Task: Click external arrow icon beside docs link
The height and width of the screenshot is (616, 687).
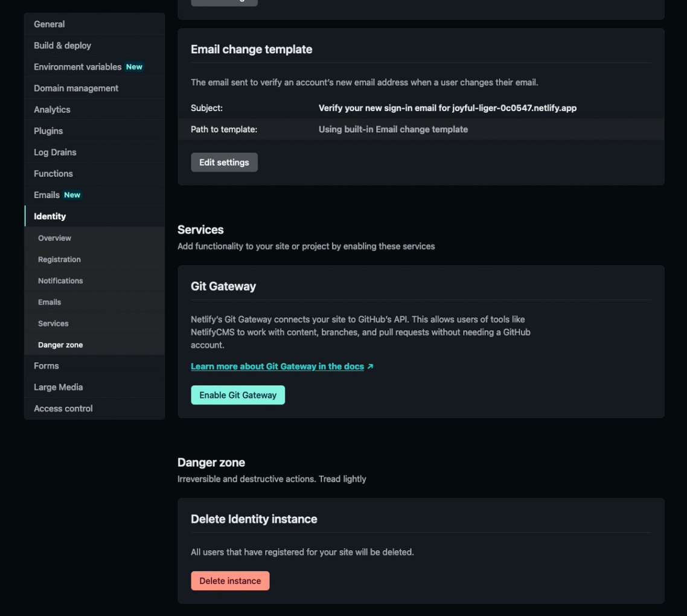Action: coord(370,367)
